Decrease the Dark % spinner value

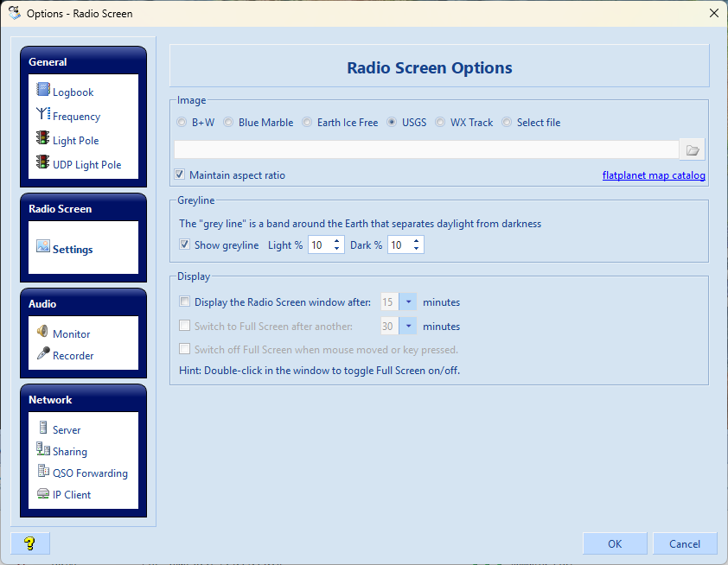pyautogui.click(x=417, y=250)
